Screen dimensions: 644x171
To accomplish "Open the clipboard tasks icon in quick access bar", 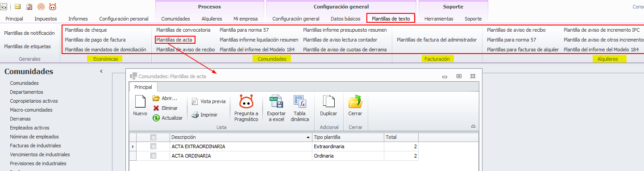I will pyautogui.click(x=29, y=7).
